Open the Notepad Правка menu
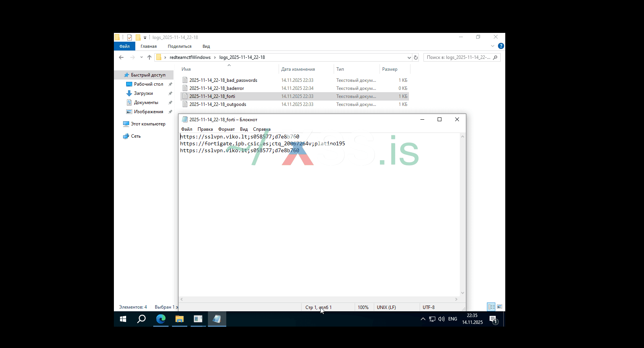 [205, 129]
